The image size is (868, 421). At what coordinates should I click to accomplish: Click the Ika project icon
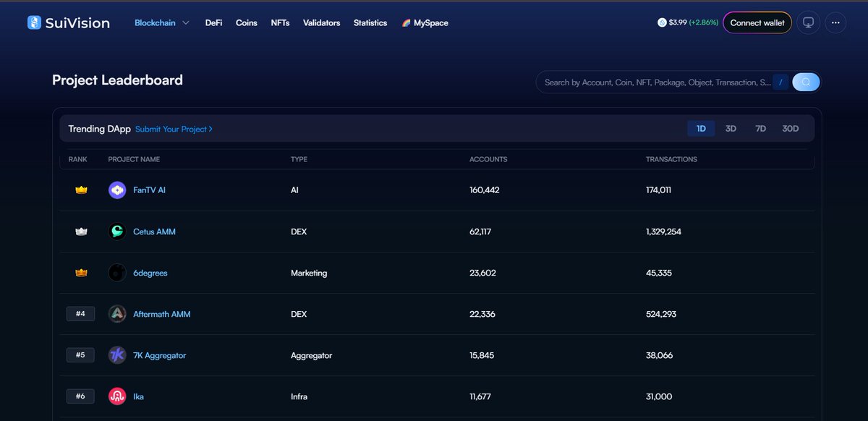click(117, 396)
